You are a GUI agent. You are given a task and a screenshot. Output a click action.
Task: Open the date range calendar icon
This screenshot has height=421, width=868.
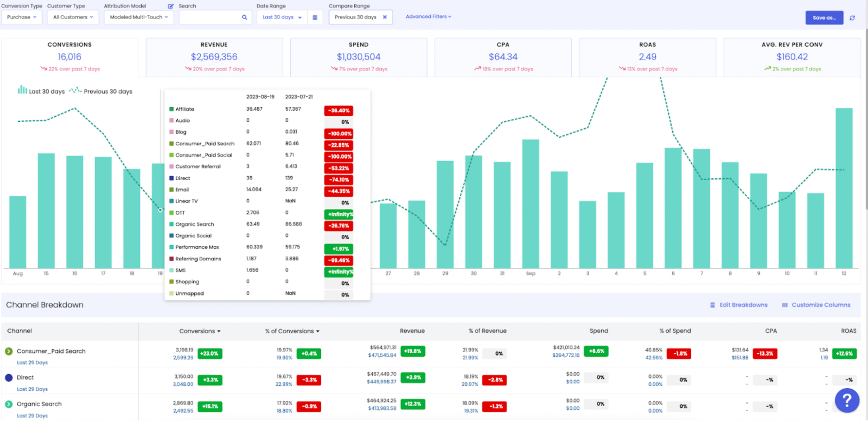pyautogui.click(x=315, y=17)
